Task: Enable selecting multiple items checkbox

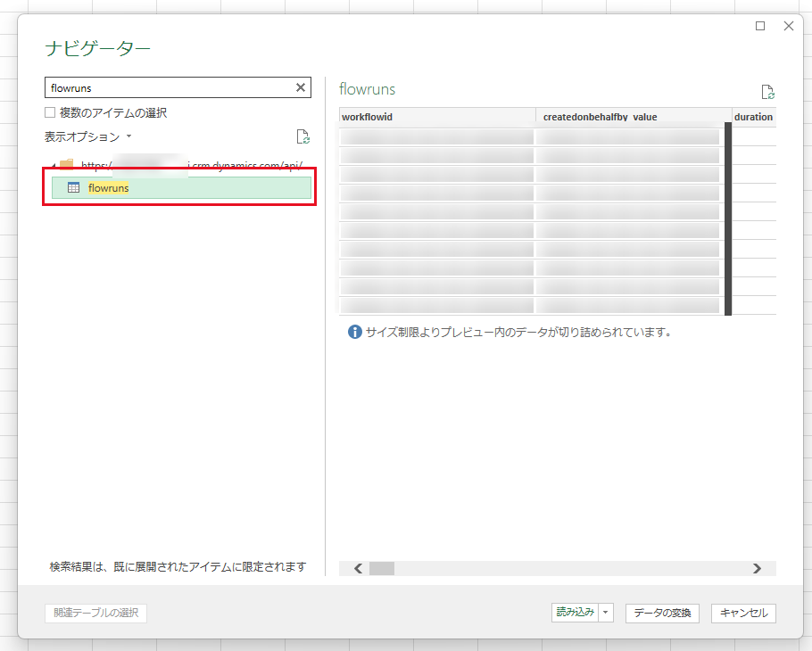Action: click(x=50, y=112)
